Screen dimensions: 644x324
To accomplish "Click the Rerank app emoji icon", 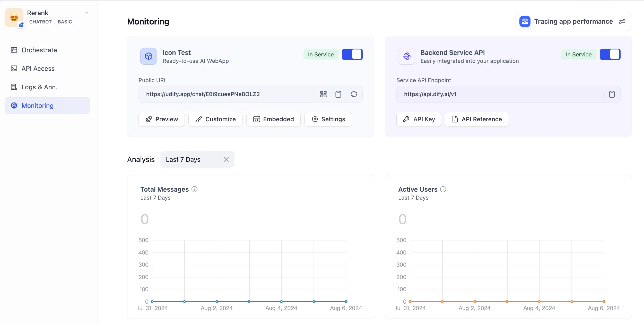I will click(x=14, y=18).
